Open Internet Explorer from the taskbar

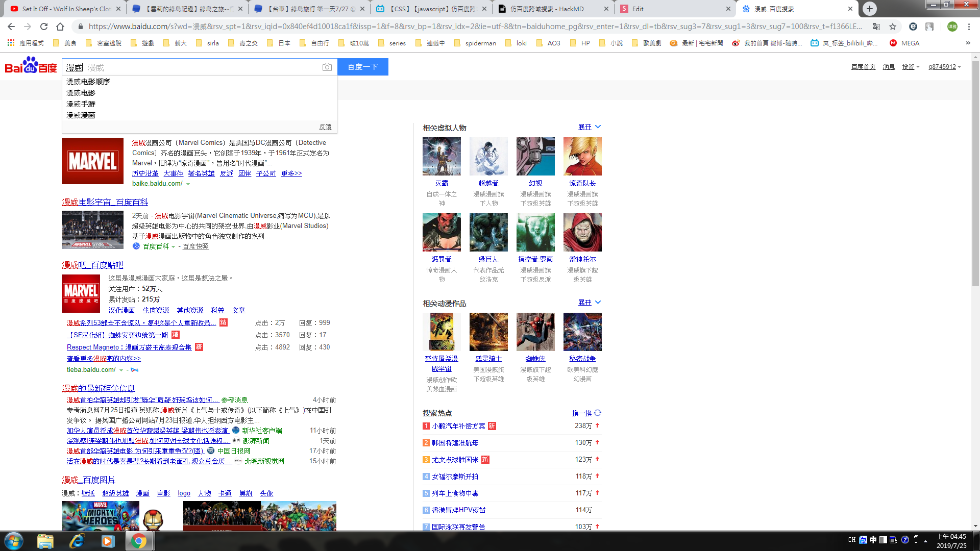pyautogui.click(x=77, y=541)
